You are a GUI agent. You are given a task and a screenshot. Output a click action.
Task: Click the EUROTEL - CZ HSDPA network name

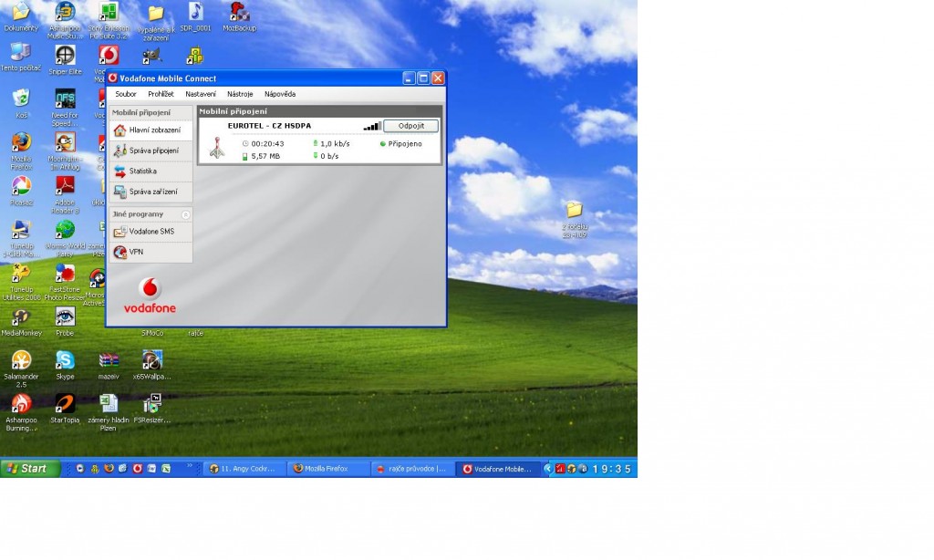click(x=269, y=126)
